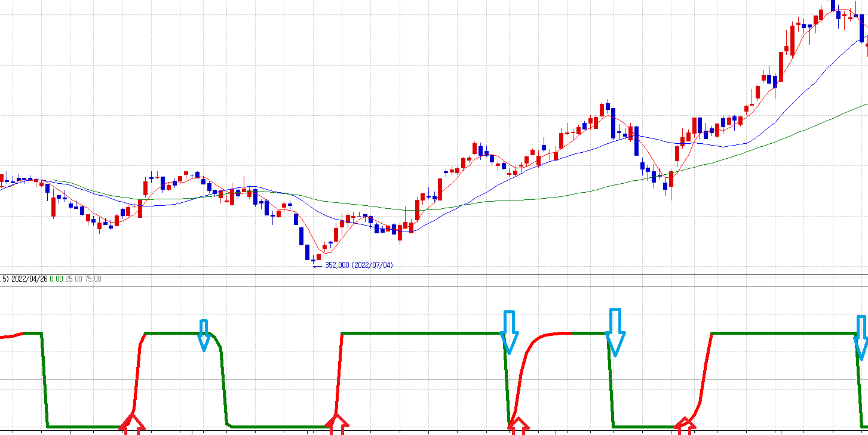This screenshot has width=868, height=435.
Task: Click the 352,000 (2022/07/04) low price label
Action: pos(358,265)
